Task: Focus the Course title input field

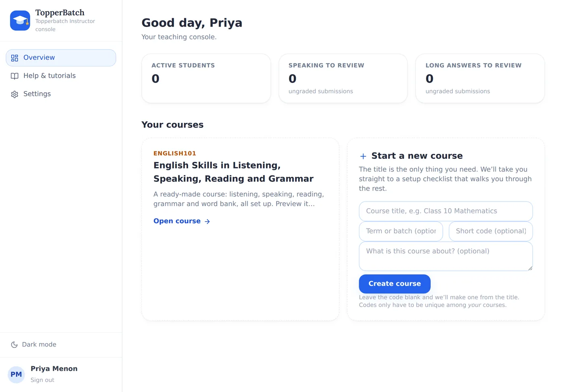Action: point(446,211)
